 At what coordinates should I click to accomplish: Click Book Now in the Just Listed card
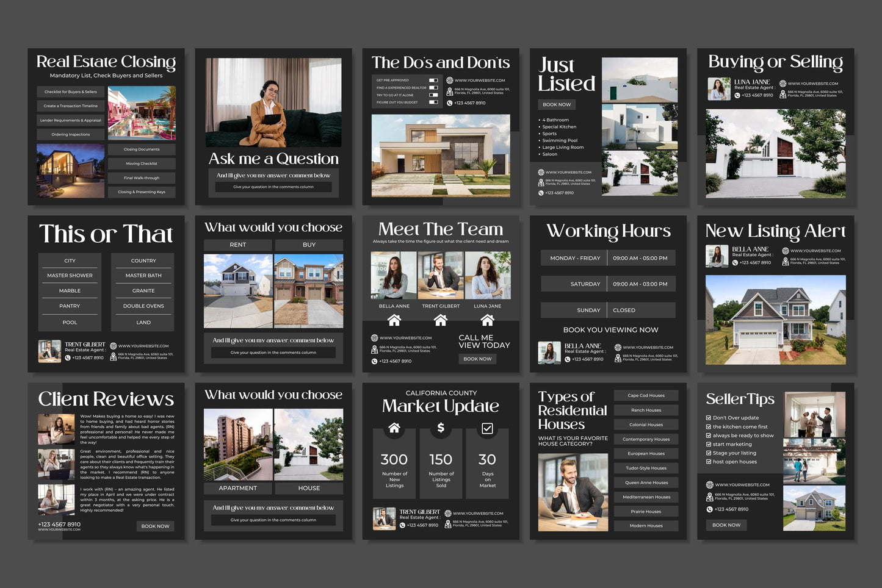(557, 104)
